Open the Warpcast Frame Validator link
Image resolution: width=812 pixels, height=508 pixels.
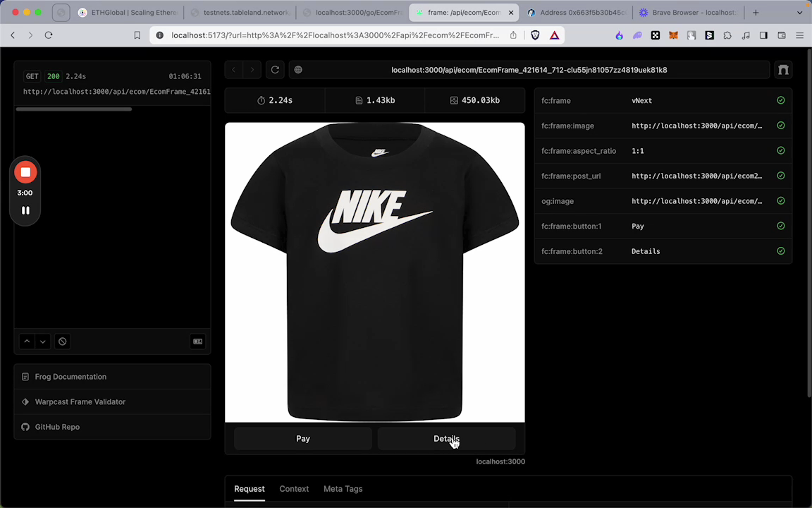pos(112,401)
